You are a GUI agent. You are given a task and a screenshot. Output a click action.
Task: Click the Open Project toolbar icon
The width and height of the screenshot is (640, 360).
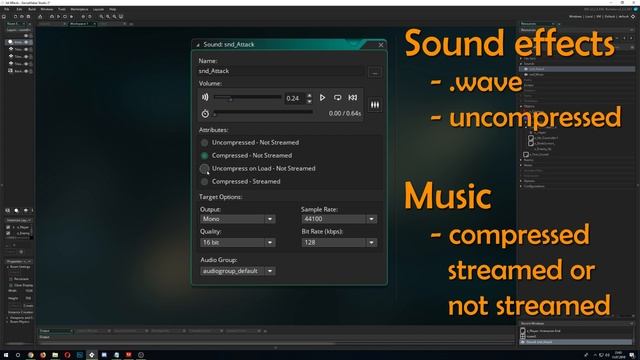tap(22, 17)
